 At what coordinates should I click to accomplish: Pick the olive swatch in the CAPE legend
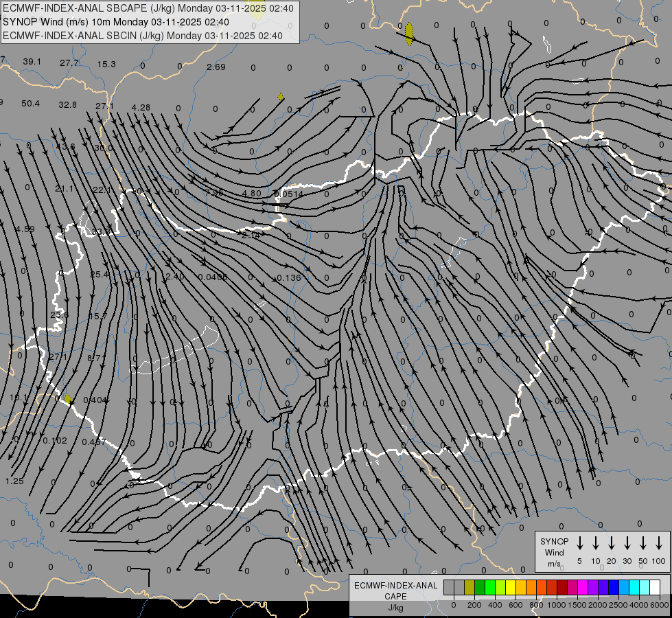pyautogui.click(x=470, y=587)
